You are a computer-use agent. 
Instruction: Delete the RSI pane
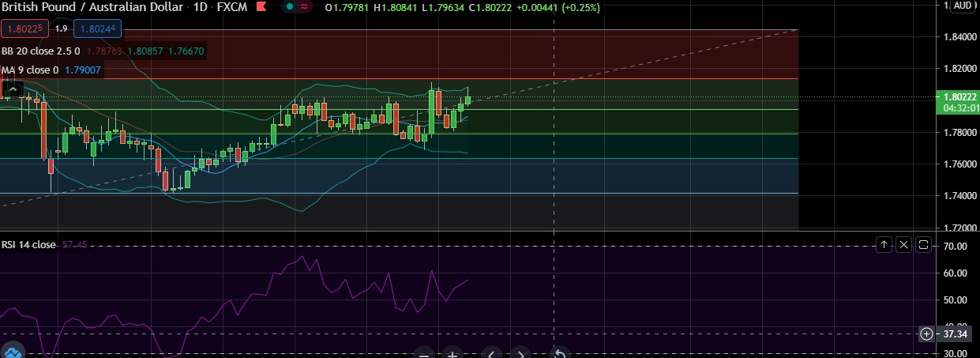click(x=904, y=245)
